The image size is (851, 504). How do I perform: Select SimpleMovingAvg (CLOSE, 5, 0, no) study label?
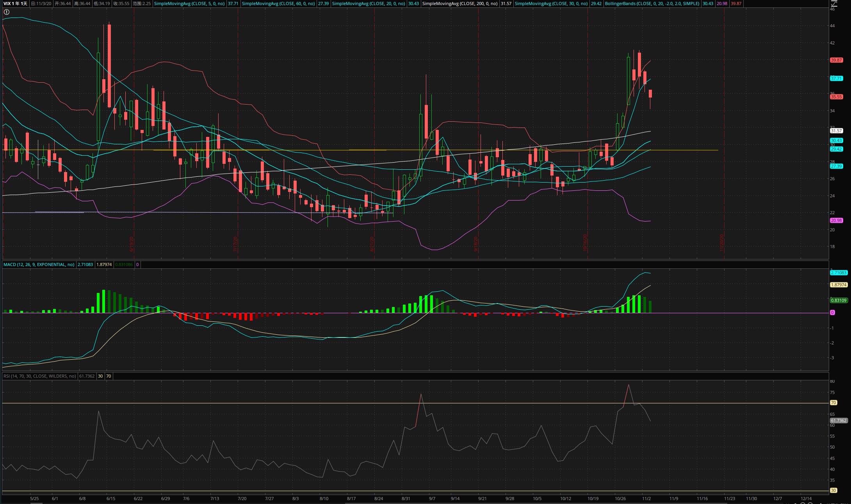(x=189, y=4)
